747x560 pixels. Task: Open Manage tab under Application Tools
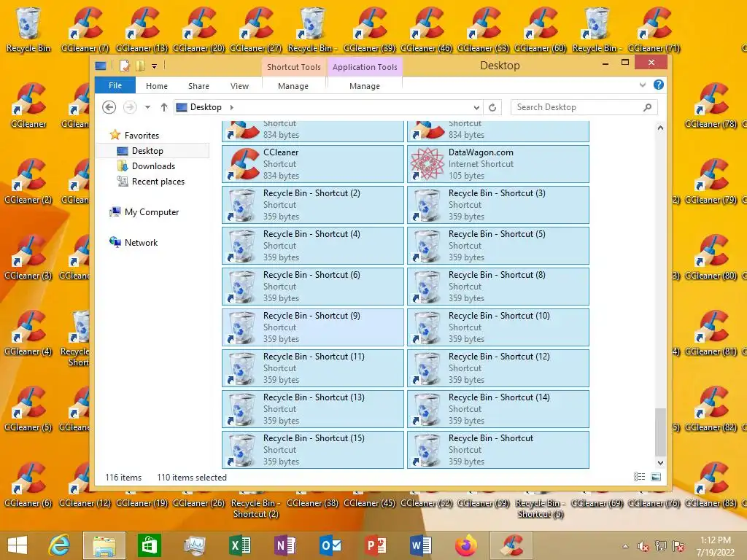365,86
